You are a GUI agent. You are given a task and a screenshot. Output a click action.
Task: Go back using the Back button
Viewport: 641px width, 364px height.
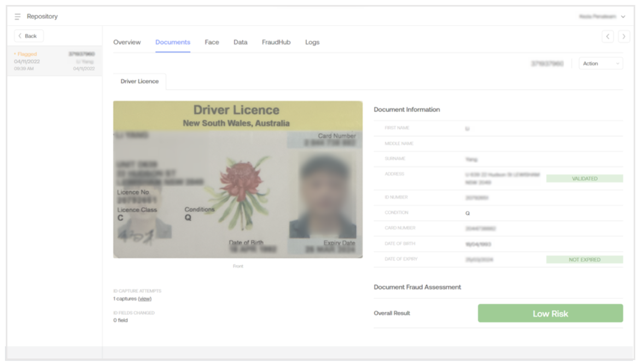(28, 36)
